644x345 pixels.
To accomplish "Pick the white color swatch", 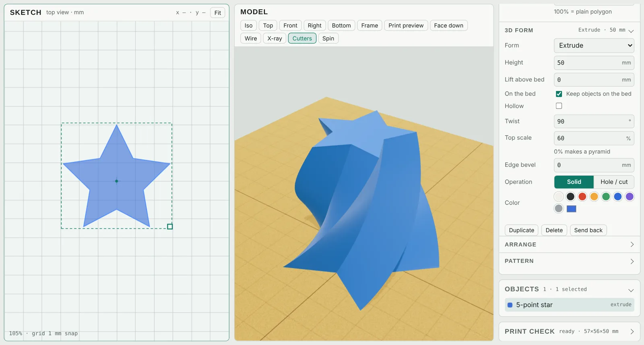I will (x=559, y=196).
